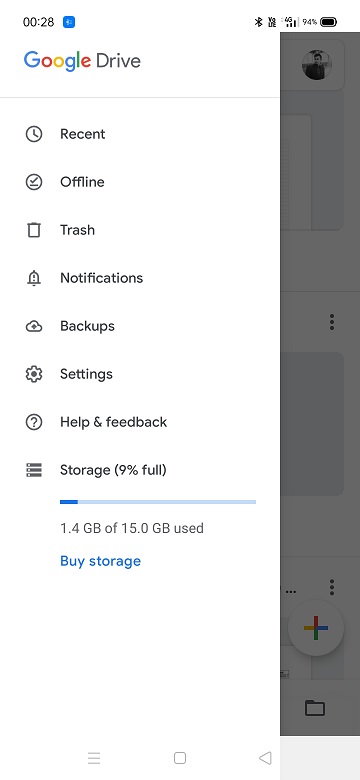Tap the multicolor plus create button
The width and height of the screenshot is (360, 780).
pyautogui.click(x=316, y=628)
